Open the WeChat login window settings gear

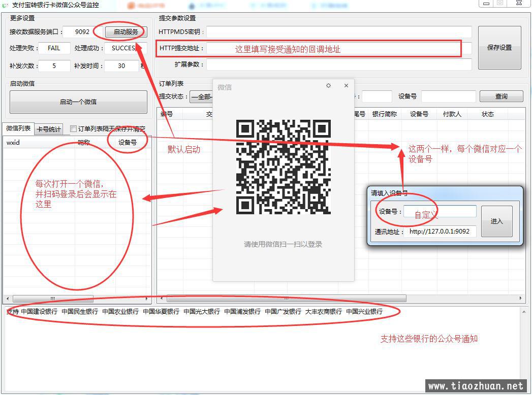(x=328, y=85)
